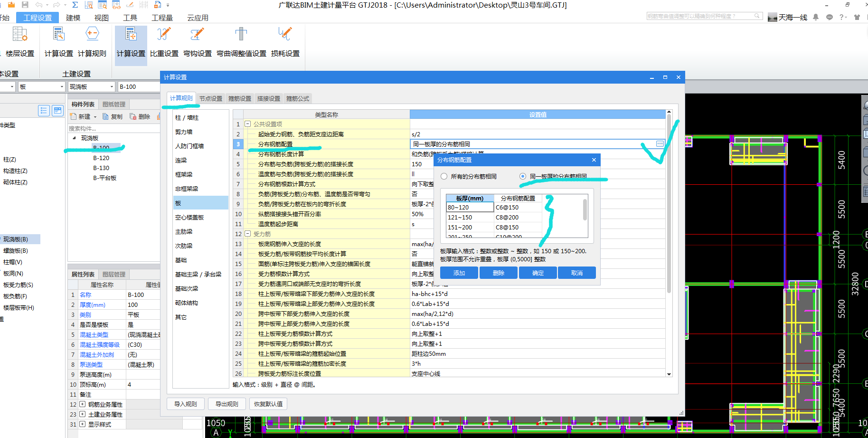Click the 添加 button in 分布钢筋配置
The height and width of the screenshot is (438, 868).
coord(459,273)
